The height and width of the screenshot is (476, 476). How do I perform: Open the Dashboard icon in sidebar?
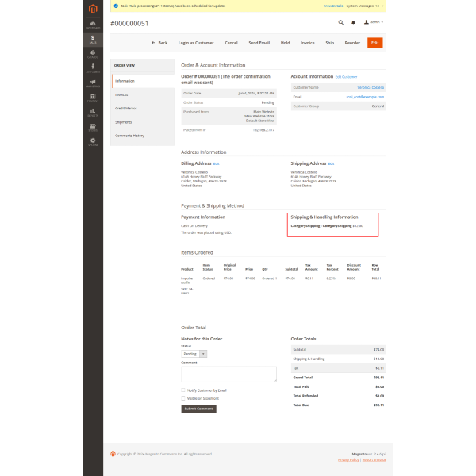[93, 25]
